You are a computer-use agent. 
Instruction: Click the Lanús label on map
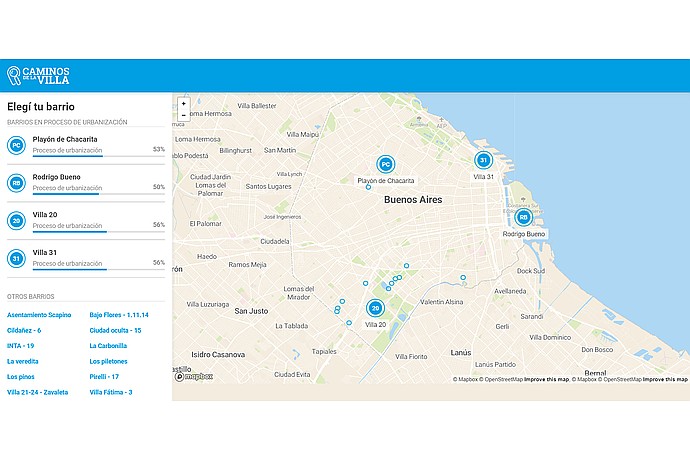461,353
